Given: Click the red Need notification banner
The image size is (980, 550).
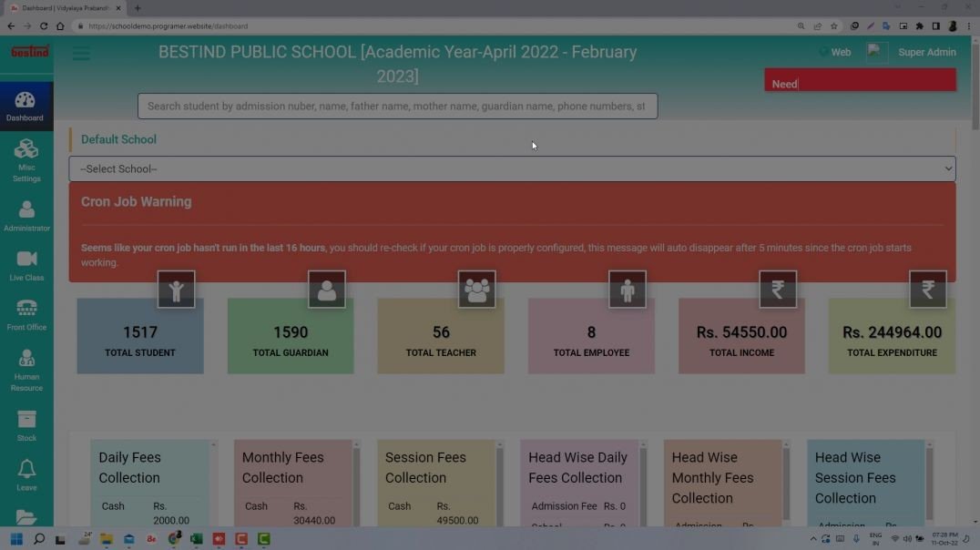Looking at the screenshot, I should 859,80.
